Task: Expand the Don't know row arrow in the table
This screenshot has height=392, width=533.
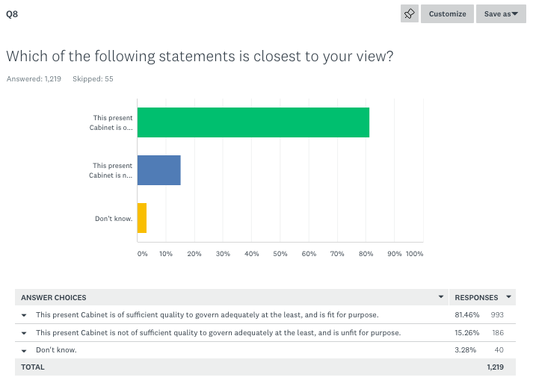Action: (x=24, y=350)
